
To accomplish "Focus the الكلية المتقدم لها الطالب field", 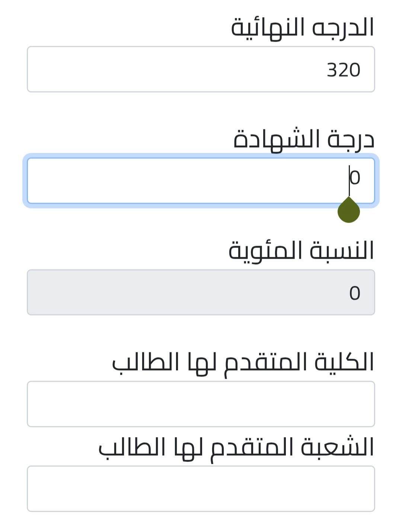I will [x=201, y=404].
